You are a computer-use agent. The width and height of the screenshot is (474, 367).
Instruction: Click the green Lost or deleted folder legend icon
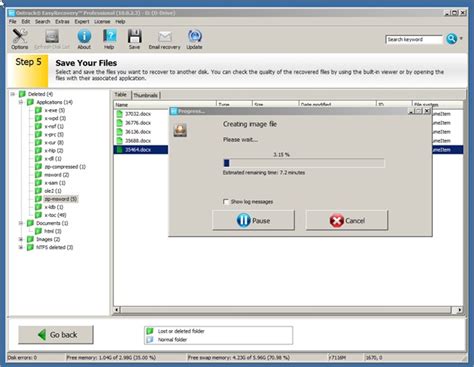coord(150,331)
